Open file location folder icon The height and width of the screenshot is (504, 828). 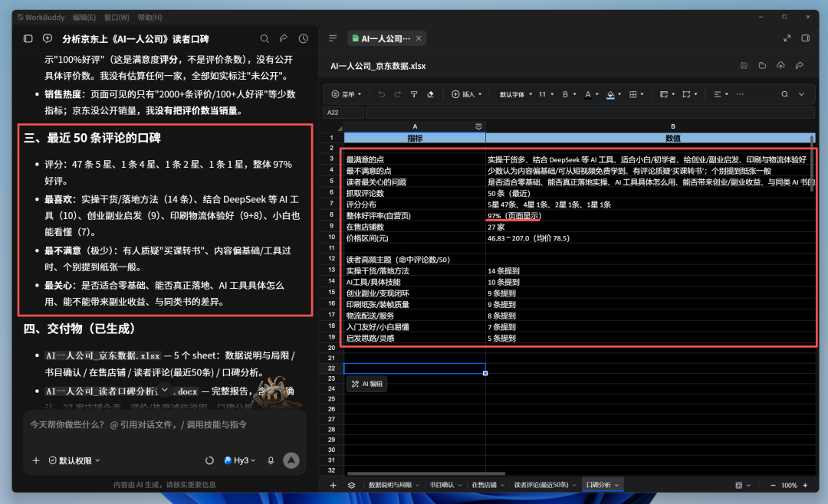[x=762, y=65]
